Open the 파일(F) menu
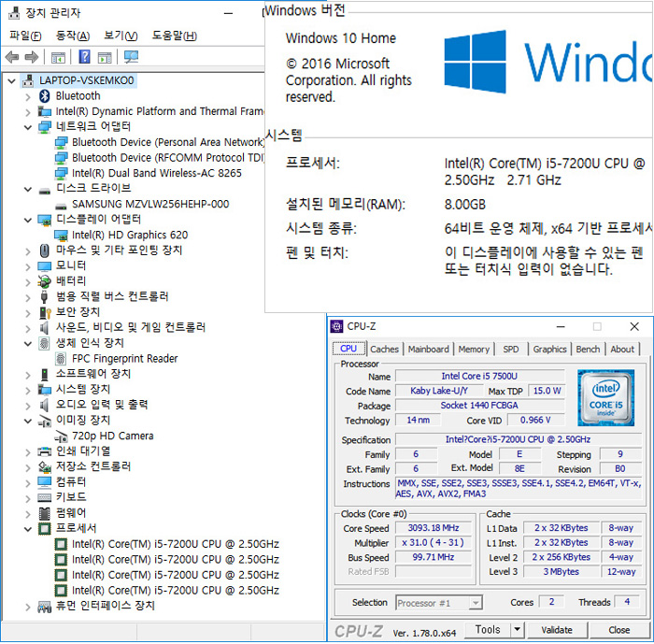 tap(25, 36)
